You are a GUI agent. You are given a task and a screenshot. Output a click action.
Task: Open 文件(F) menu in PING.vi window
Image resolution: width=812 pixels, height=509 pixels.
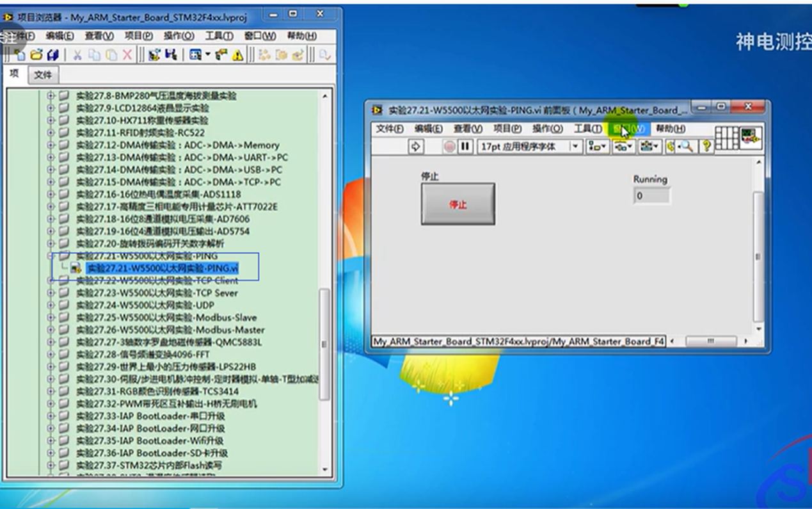390,129
